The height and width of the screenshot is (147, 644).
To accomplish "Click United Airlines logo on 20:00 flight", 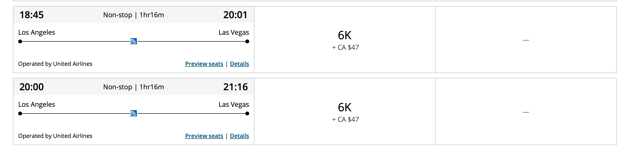I will (133, 113).
